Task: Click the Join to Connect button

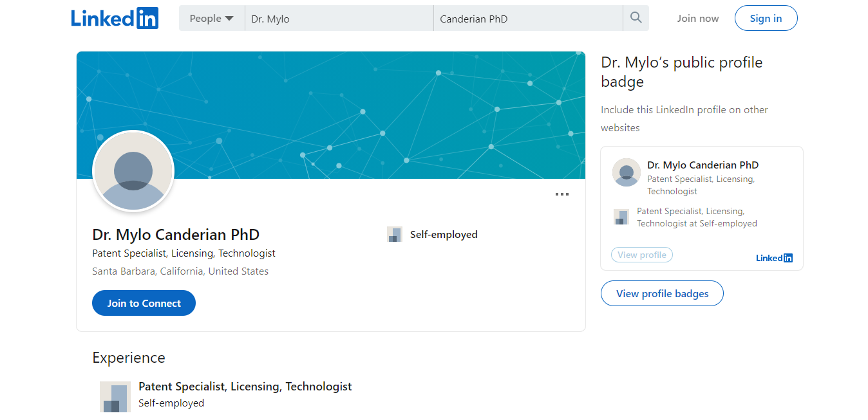Action: click(144, 303)
